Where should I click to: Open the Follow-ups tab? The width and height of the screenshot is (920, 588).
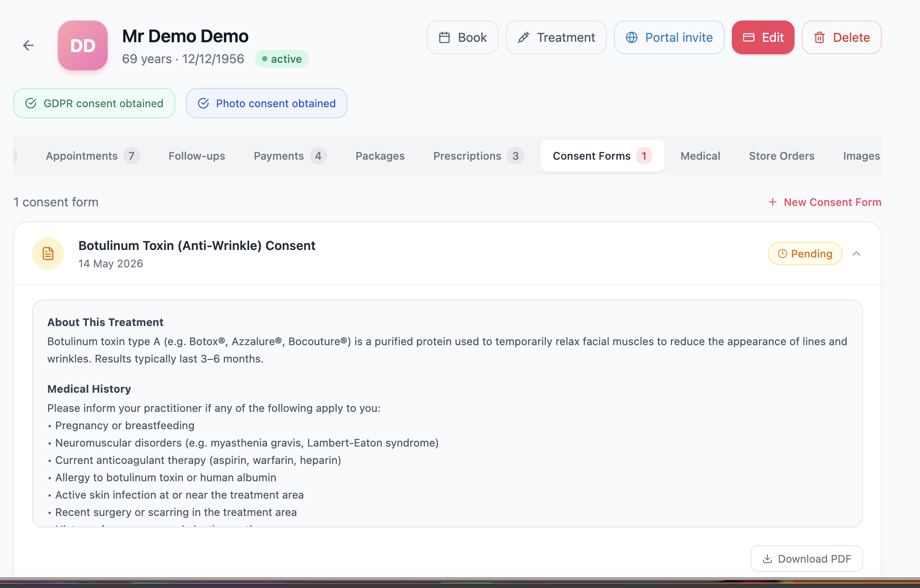pos(197,156)
